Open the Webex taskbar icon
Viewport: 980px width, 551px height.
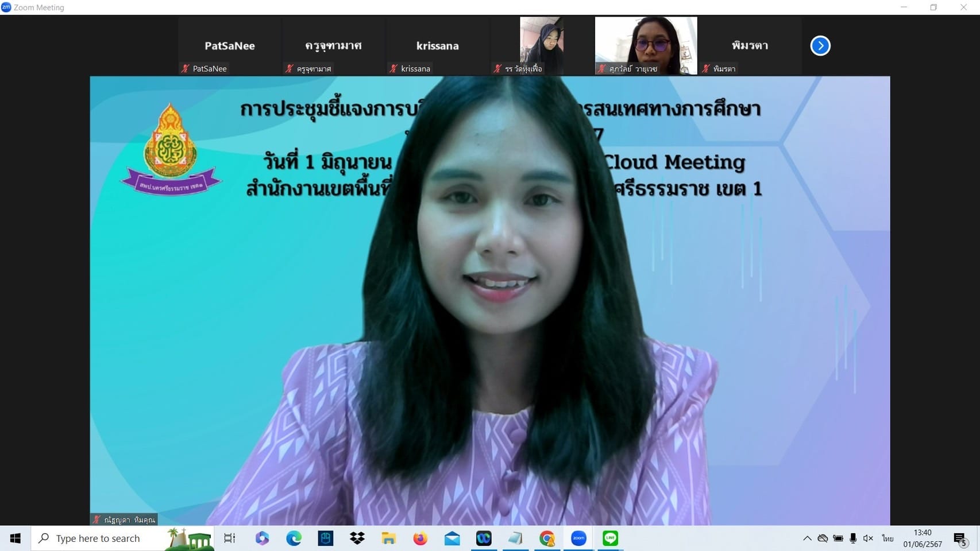point(484,538)
